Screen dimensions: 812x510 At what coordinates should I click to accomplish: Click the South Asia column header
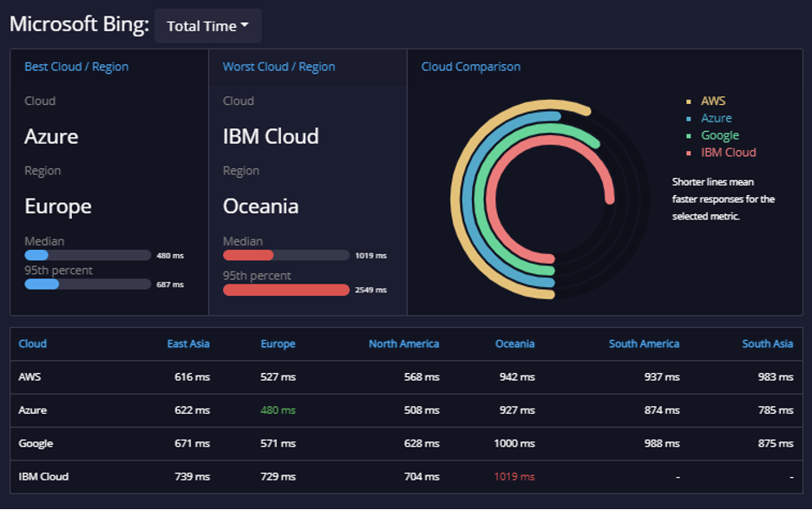[x=767, y=343]
